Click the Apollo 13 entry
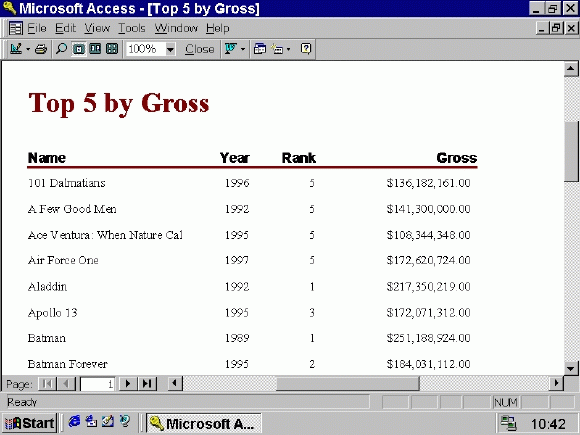The width and height of the screenshot is (580, 435). (53, 313)
